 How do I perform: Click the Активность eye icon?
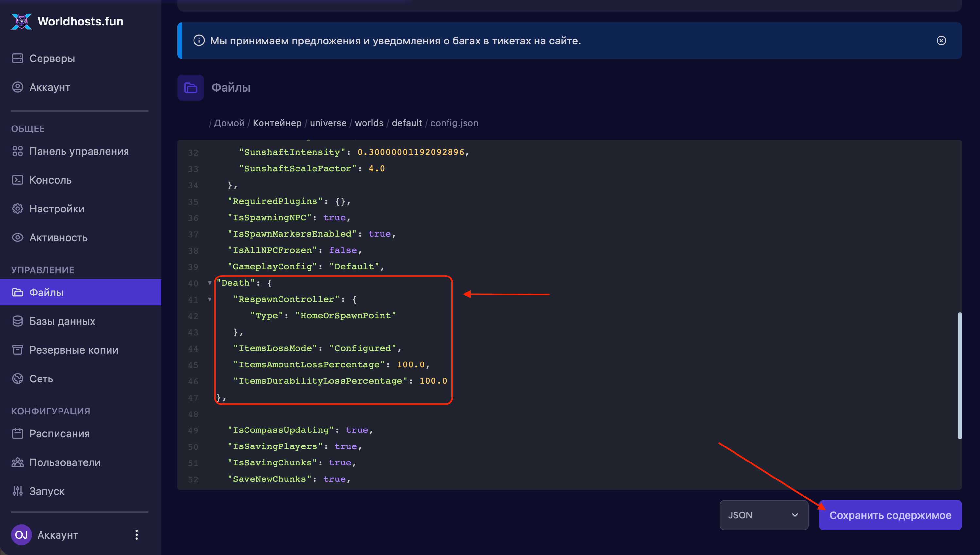(x=18, y=238)
